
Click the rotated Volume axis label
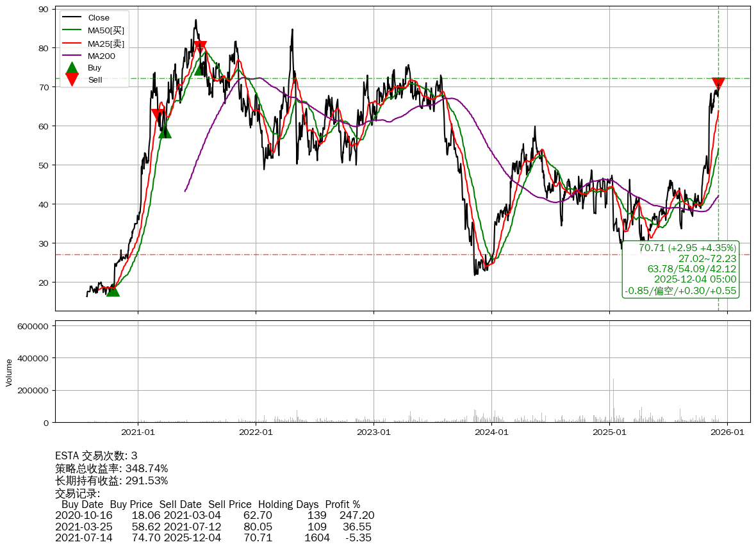pyautogui.click(x=9, y=372)
